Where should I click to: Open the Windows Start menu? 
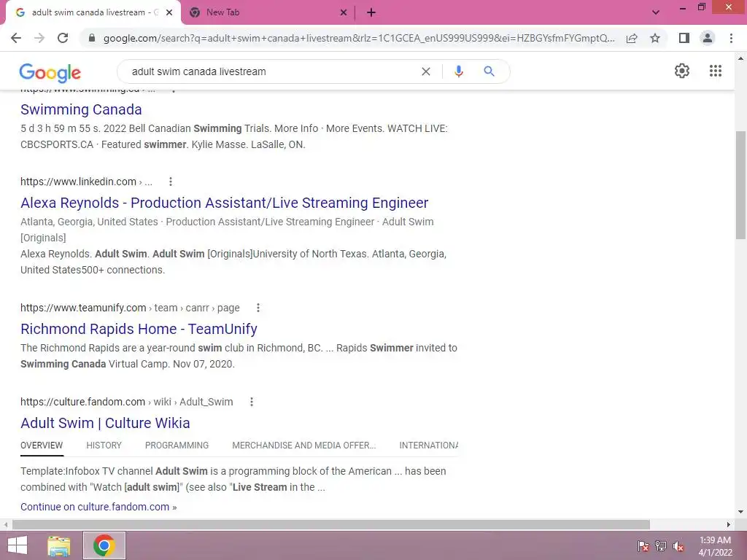[x=18, y=545]
